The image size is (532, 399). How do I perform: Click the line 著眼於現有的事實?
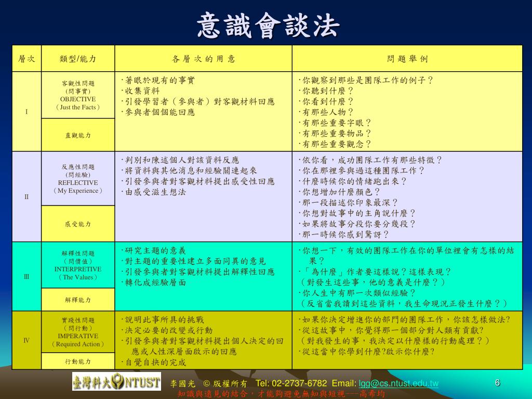tap(158, 80)
